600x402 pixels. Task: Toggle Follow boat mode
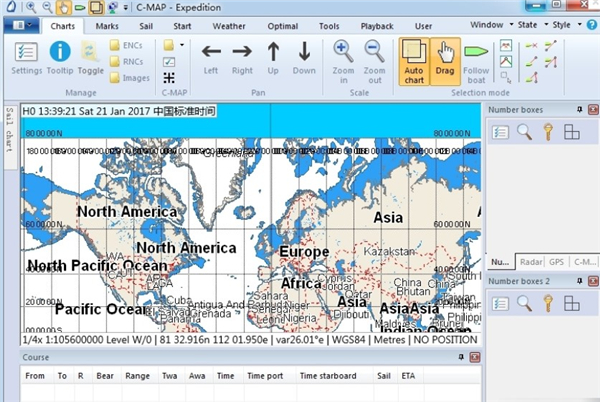tap(476, 59)
